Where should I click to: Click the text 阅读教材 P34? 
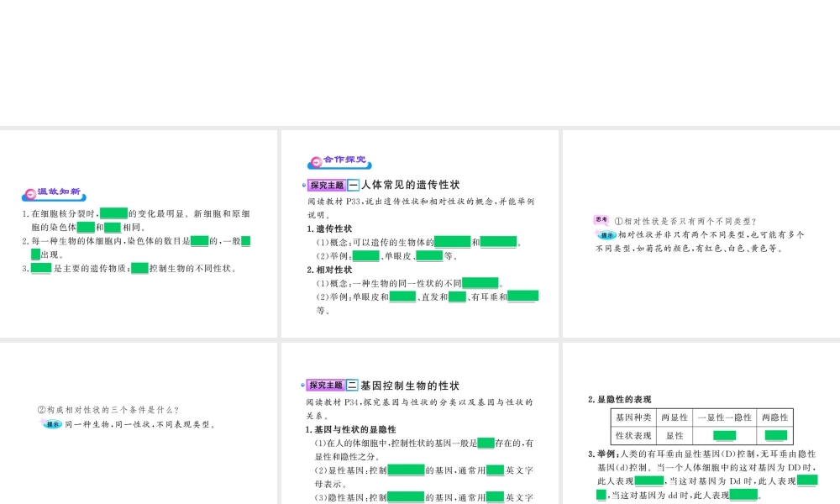(333, 402)
